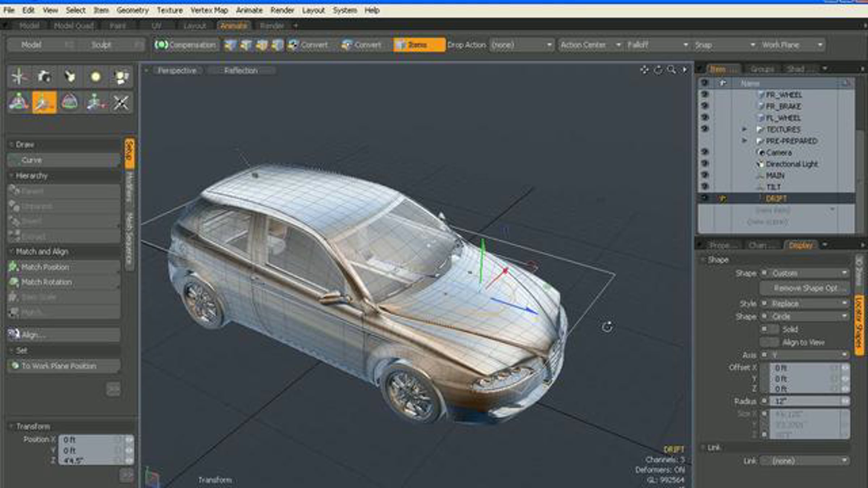
Task: Click the yellow light item icon
Action: coord(95,76)
